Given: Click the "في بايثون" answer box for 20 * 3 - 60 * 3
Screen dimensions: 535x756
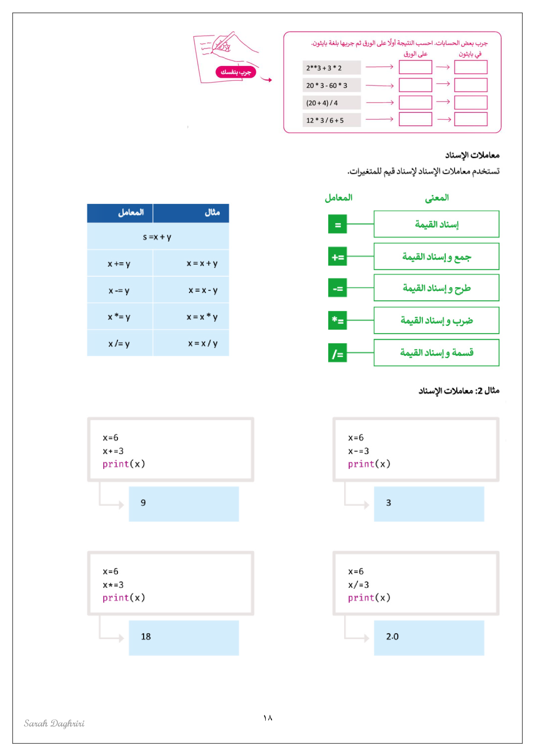Looking at the screenshot, I should 470,85.
